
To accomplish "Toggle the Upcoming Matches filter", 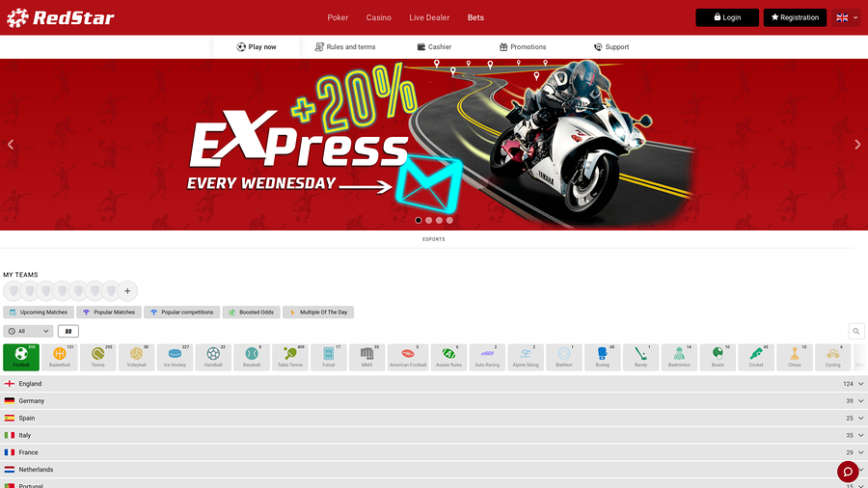I will tap(39, 312).
